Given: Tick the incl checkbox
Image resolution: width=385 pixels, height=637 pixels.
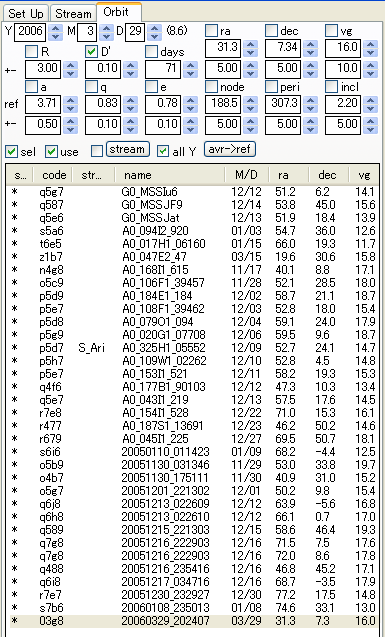Looking at the screenshot, I should [x=331, y=87].
